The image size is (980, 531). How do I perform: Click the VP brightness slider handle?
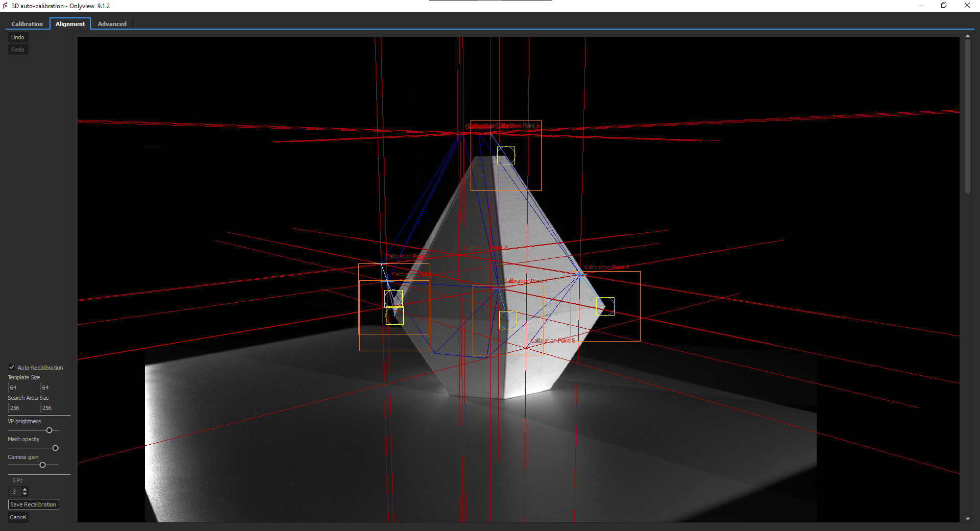pos(50,430)
